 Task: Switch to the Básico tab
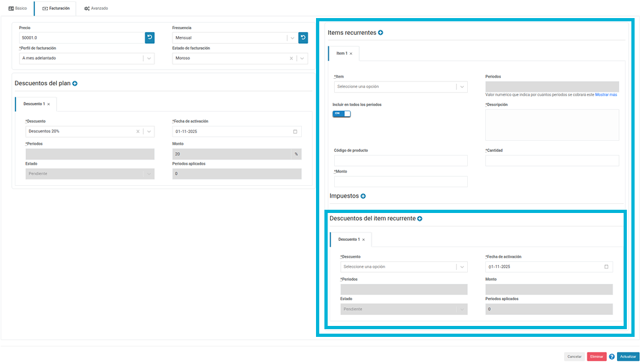tap(17, 8)
